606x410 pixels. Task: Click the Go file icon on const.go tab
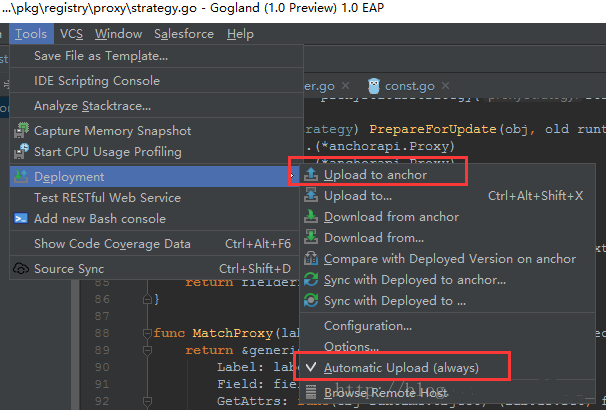pos(374,86)
